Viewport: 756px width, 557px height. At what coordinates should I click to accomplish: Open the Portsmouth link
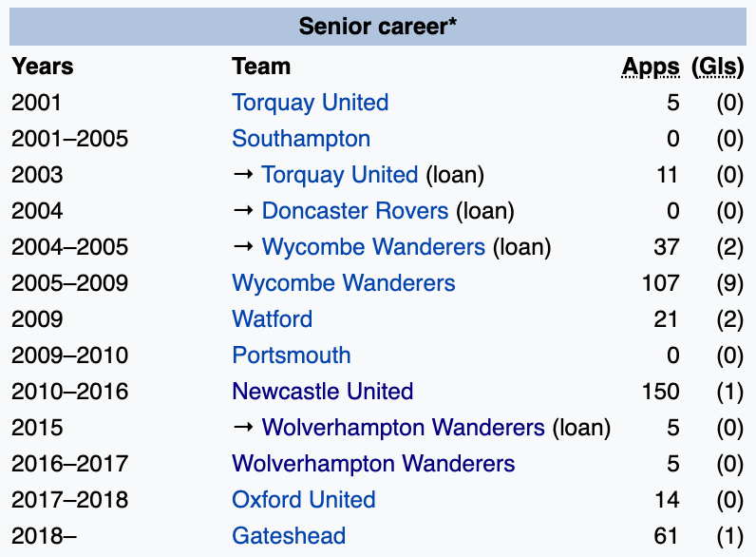tap(291, 355)
